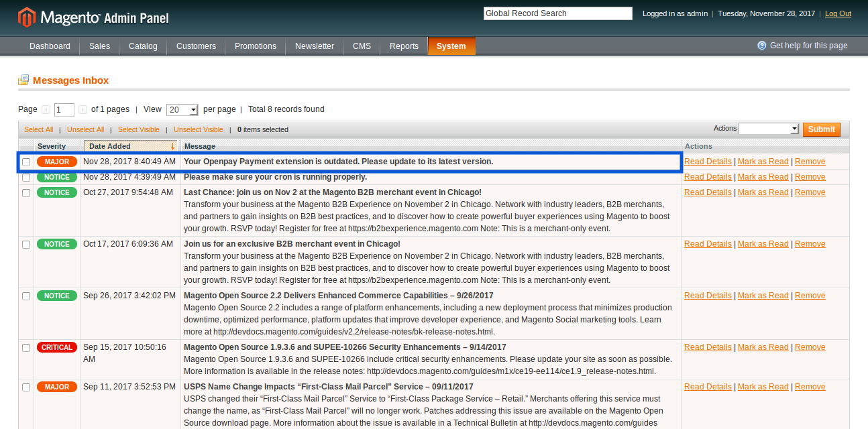
Task: Click the next page arrow icon
Action: (83, 109)
